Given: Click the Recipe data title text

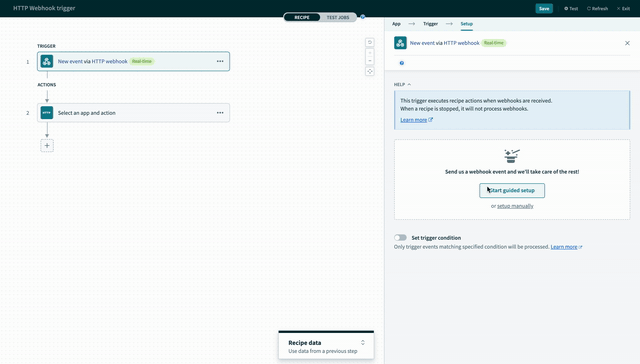Looking at the screenshot, I should (304, 343).
